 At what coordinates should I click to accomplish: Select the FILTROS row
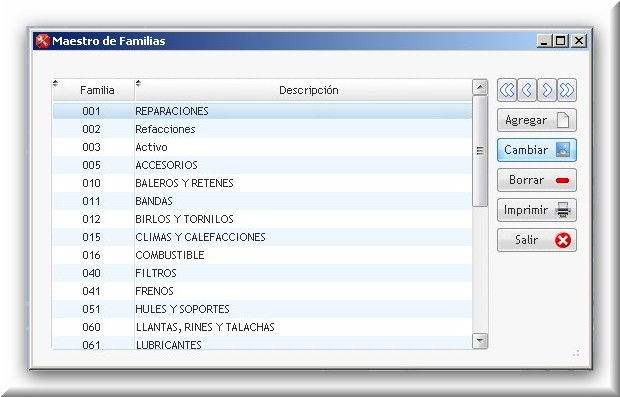(x=262, y=273)
